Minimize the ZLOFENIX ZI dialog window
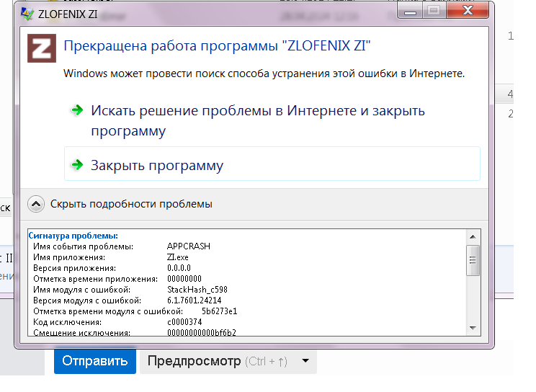 click(410, 12)
